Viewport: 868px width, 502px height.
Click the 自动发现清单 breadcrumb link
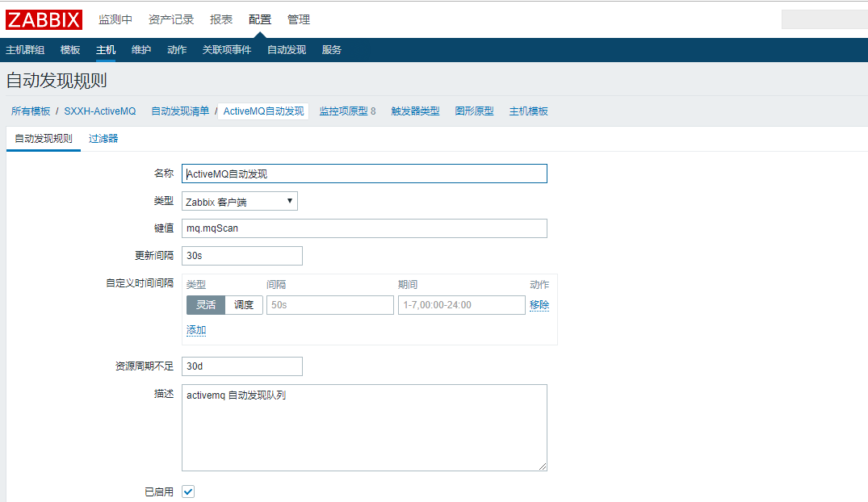(181, 111)
